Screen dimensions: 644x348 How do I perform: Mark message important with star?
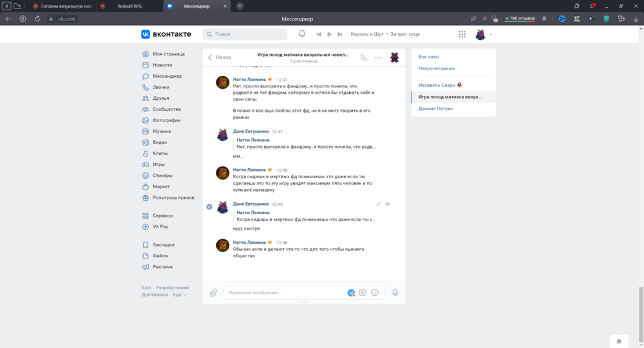pyautogui.click(x=387, y=204)
